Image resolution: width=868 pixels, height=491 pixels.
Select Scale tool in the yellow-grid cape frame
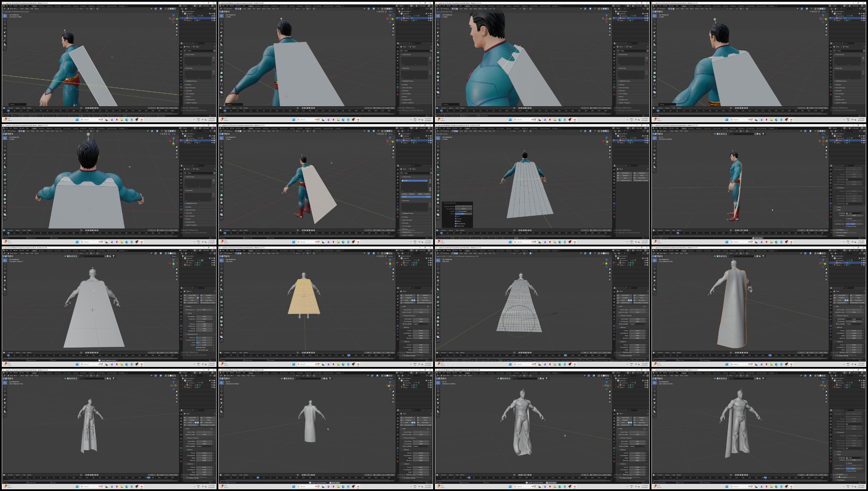(x=222, y=277)
